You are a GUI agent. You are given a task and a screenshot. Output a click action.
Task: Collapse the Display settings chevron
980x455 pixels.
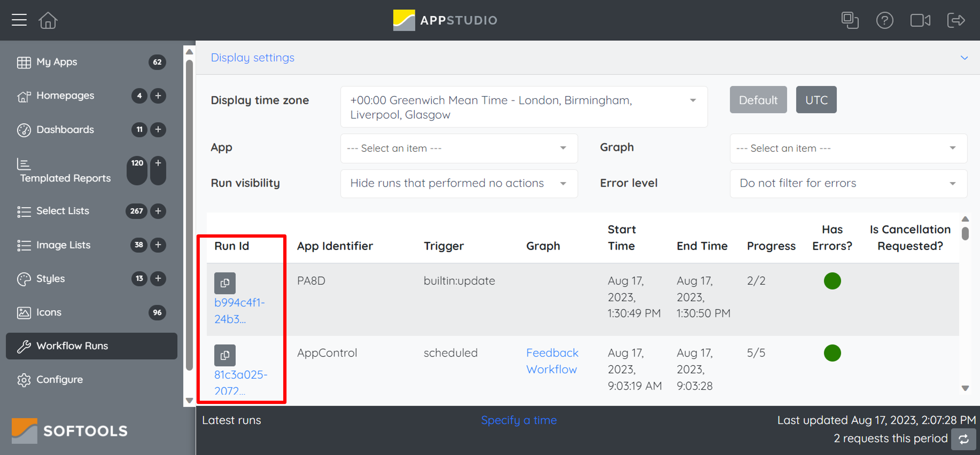click(x=964, y=58)
